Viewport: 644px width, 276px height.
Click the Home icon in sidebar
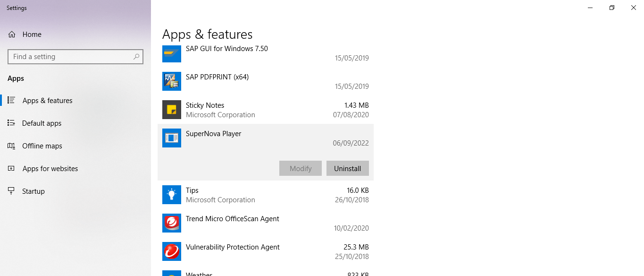click(12, 34)
